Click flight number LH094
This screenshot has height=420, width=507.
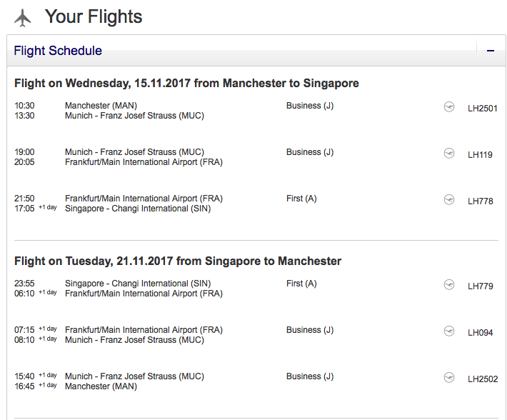point(480,333)
